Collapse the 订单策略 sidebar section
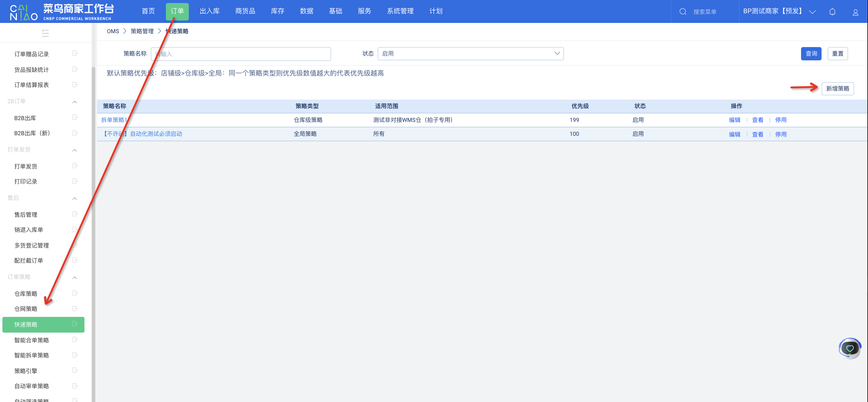 [x=74, y=277]
